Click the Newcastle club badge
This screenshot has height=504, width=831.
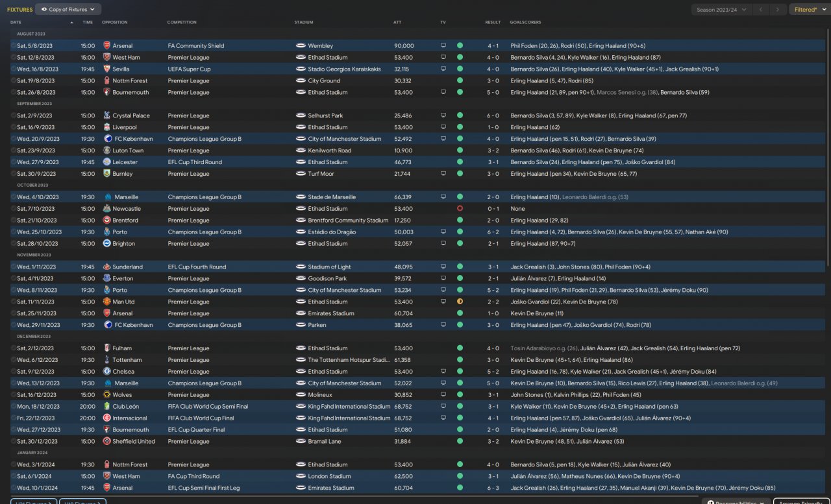[107, 209]
